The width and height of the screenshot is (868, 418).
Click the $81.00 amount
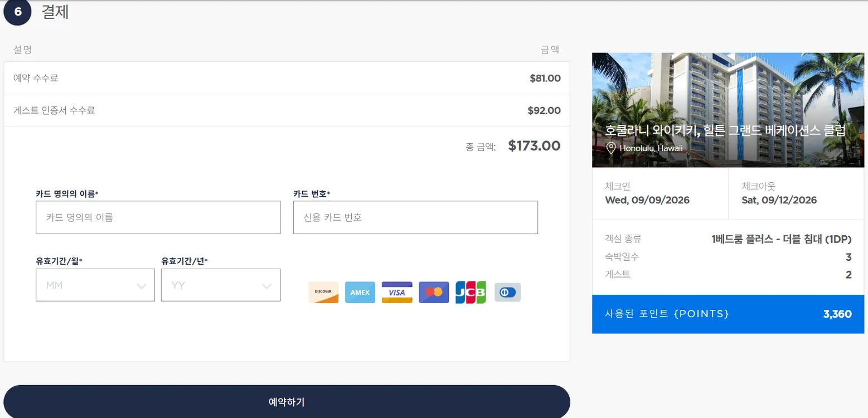545,78
